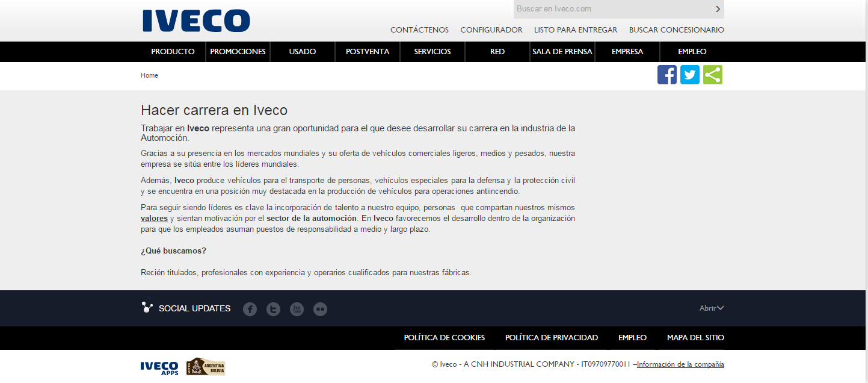The width and height of the screenshot is (868, 383).
Task: Open POLÍTICA DE COOKIES footer link
Action: [445, 338]
